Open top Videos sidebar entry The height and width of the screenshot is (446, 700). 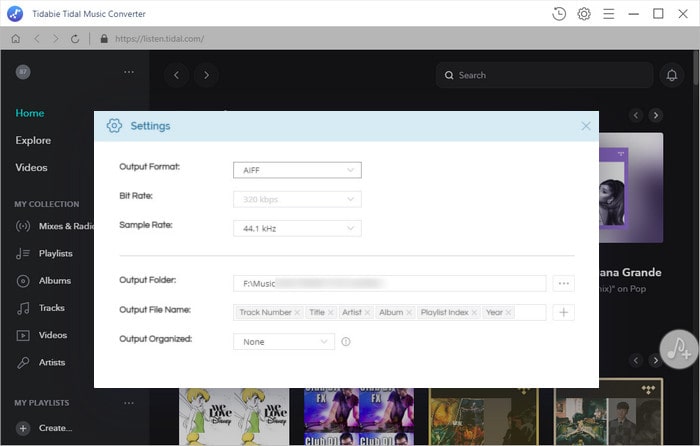31,167
